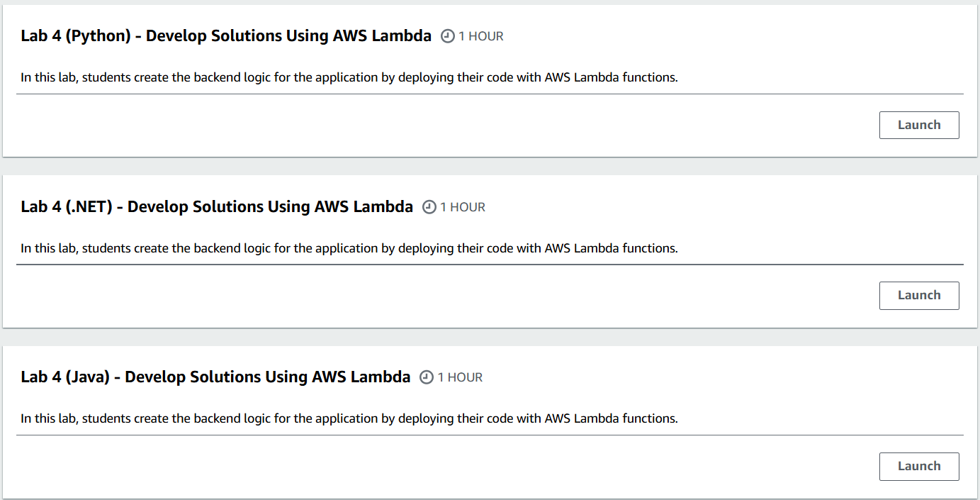Image resolution: width=980 pixels, height=500 pixels.
Task: Click the 1 HOUR label on Python lab
Action: [x=481, y=36]
